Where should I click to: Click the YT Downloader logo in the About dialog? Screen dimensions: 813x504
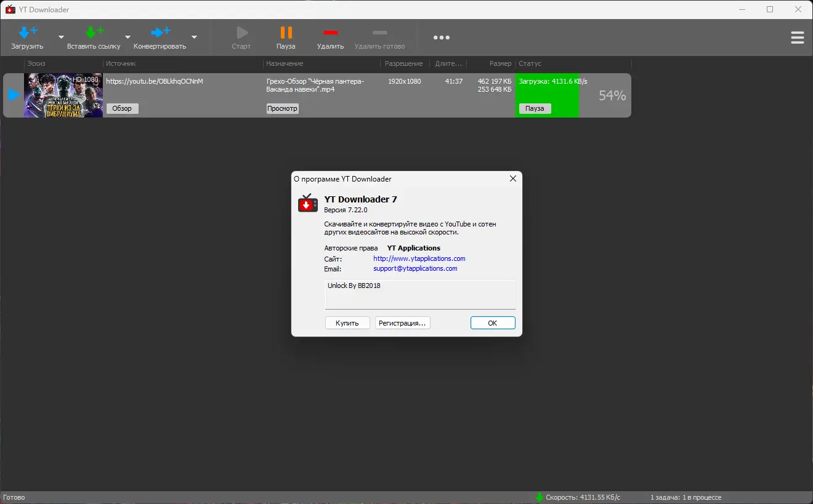pos(308,203)
